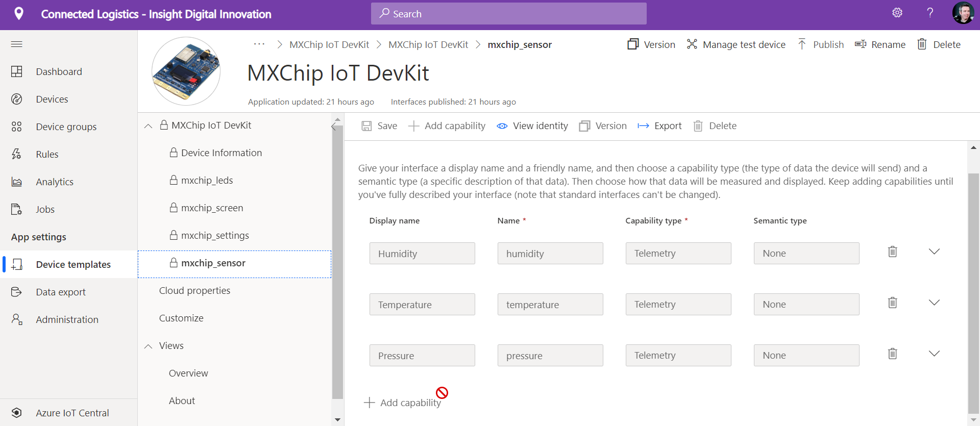Click the humidity name field

[550, 254]
